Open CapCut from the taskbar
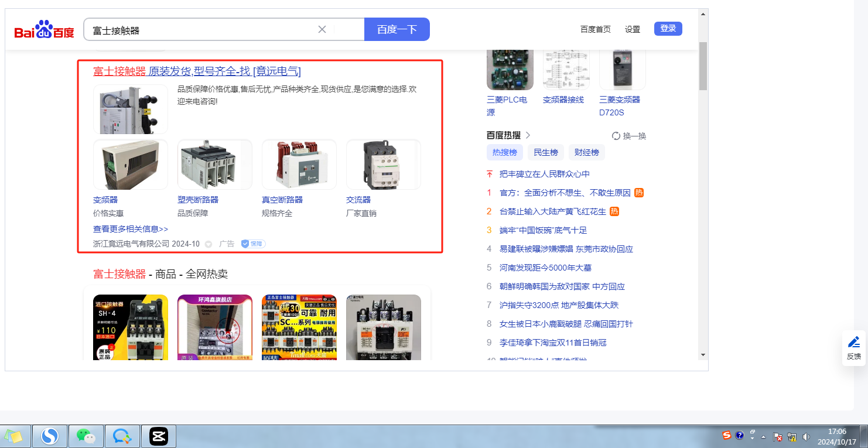Screen dimensions: 868x448 (159, 436)
